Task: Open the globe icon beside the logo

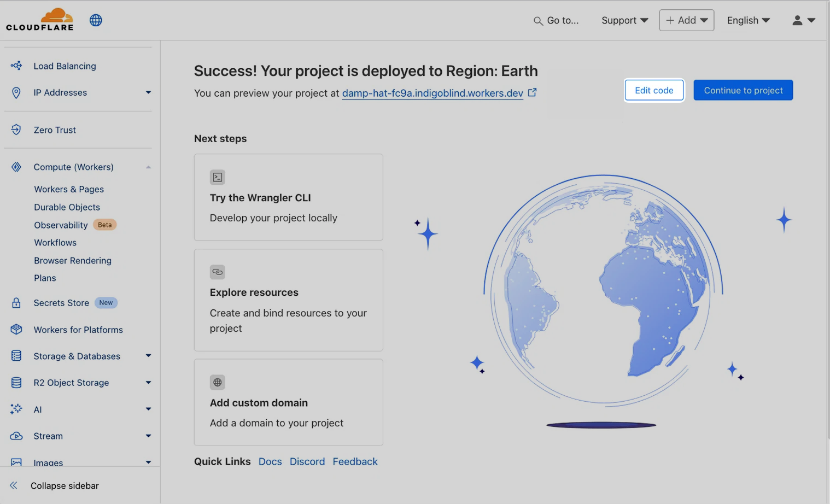Action: point(96,20)
